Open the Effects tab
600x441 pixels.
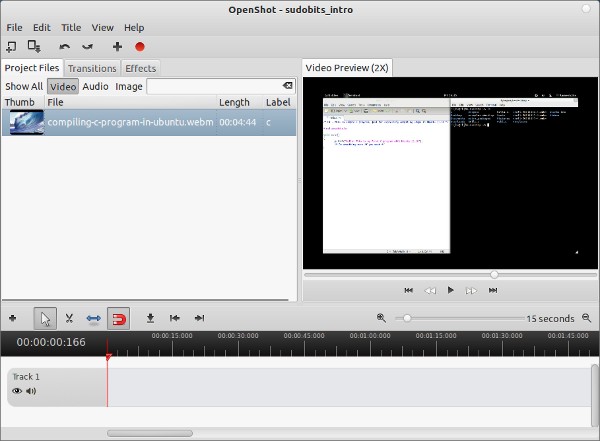[x=140, y=68]
